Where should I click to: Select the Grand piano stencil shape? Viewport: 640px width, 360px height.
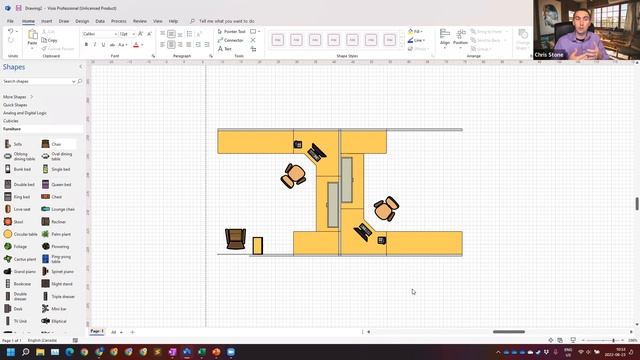[20, 271]
